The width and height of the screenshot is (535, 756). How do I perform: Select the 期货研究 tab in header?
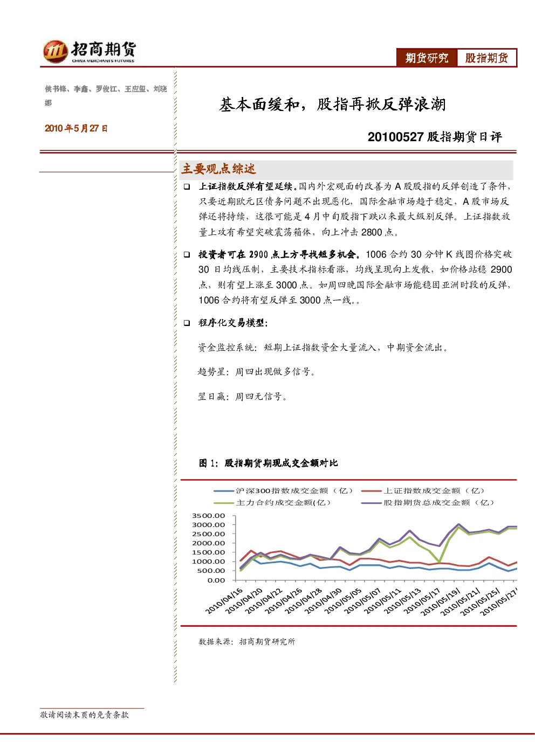click(427, 58)
